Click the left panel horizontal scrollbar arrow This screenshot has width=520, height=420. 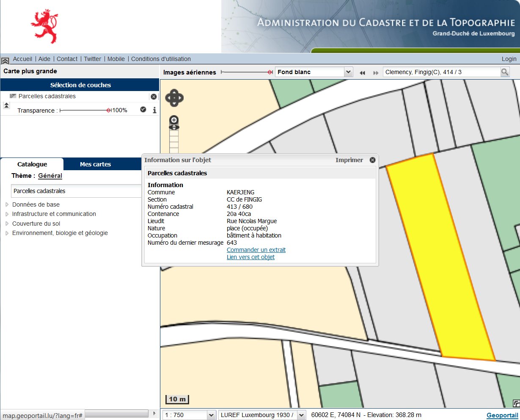coord(154,413)
